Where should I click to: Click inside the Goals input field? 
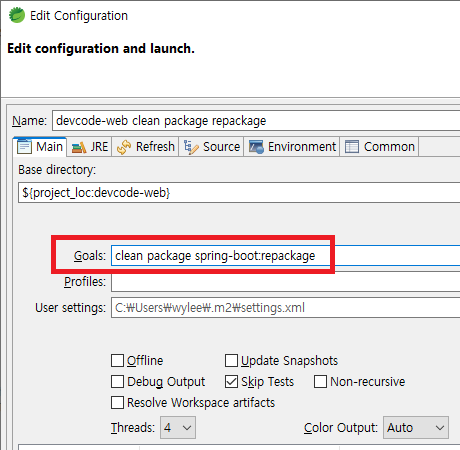pos(286,256)
